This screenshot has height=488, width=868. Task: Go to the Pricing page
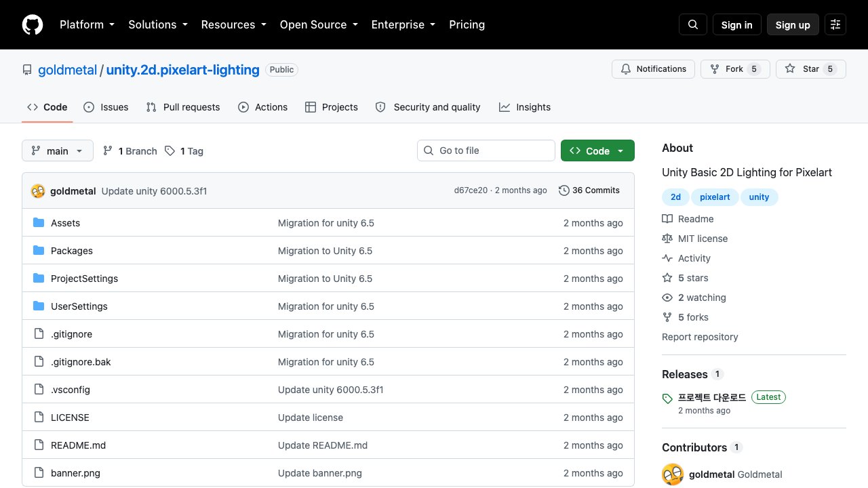point(467,24)
